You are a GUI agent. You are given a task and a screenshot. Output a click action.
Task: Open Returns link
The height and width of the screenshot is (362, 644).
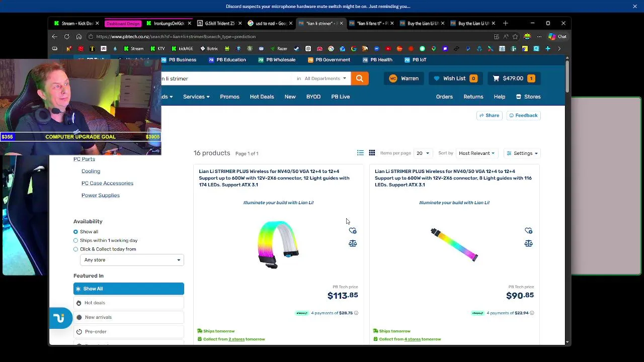click(473, 97)
